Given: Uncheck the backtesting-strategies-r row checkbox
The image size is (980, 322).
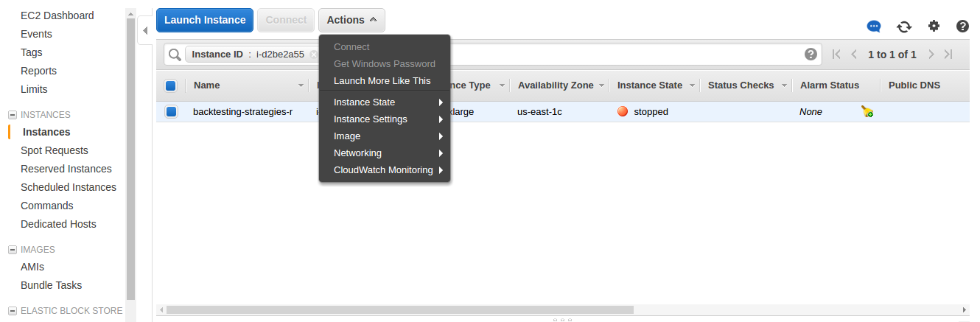Looking at the screenshot, I should point(171,112).
